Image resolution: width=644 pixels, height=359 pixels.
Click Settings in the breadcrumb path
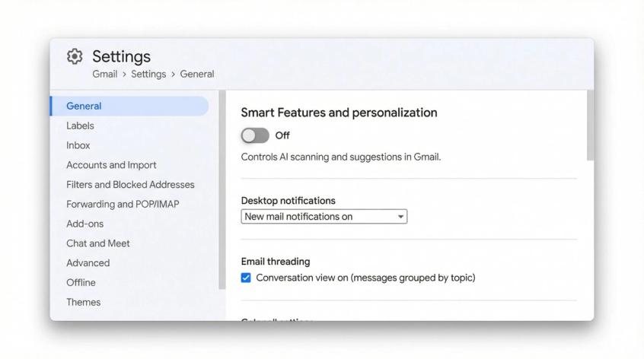coord(148,75)
